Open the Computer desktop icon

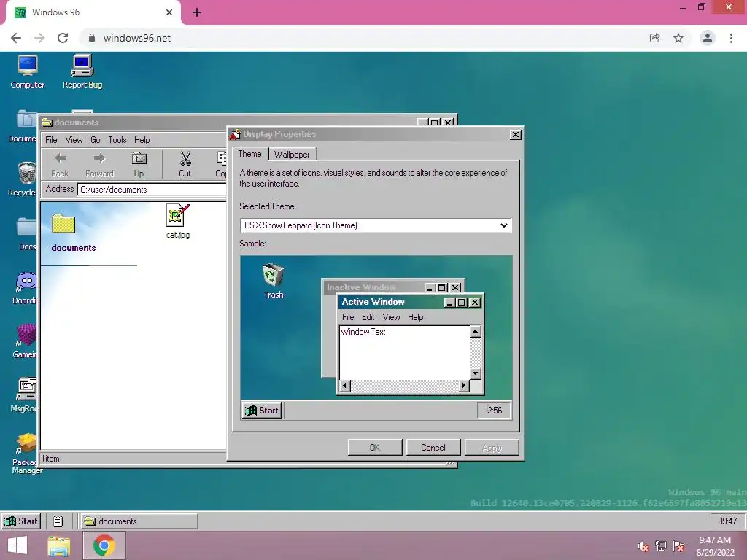(27, 71)
